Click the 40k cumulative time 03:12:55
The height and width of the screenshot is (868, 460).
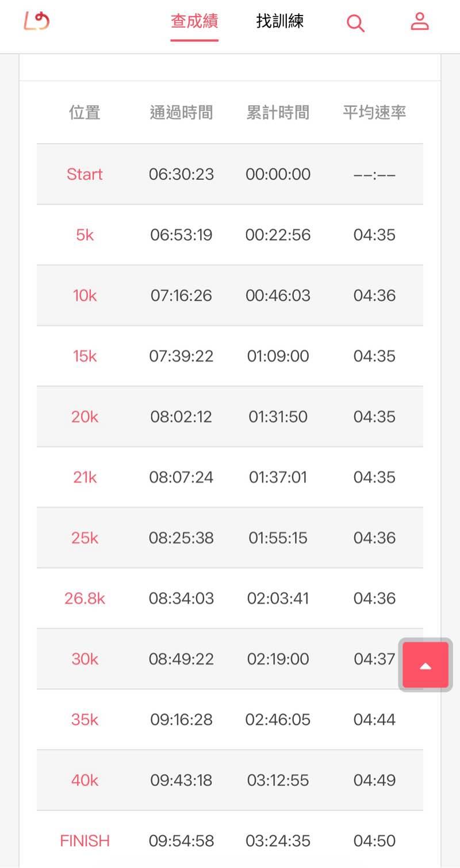(x=278, y=781)
